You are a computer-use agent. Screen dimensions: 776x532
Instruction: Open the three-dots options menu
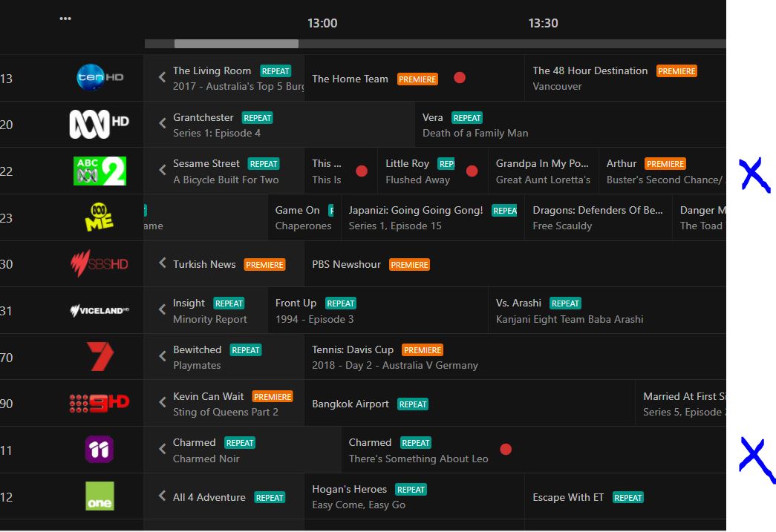coord(65,19)
